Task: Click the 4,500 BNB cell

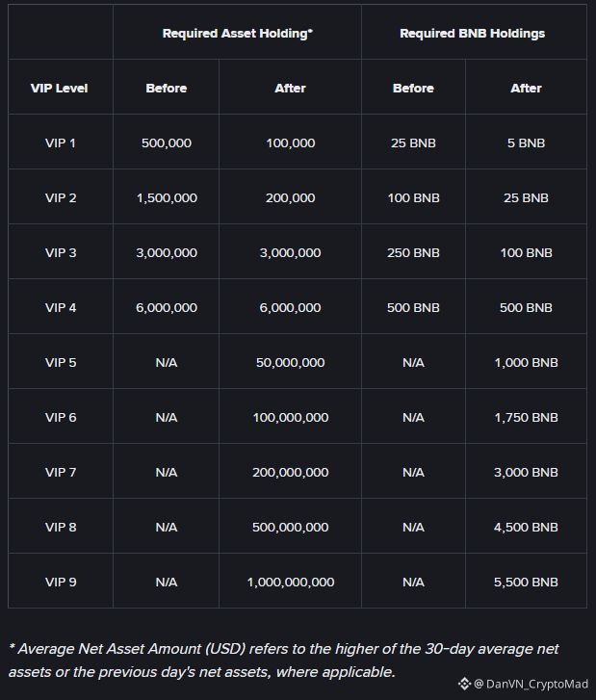Action: pos(527,528)
